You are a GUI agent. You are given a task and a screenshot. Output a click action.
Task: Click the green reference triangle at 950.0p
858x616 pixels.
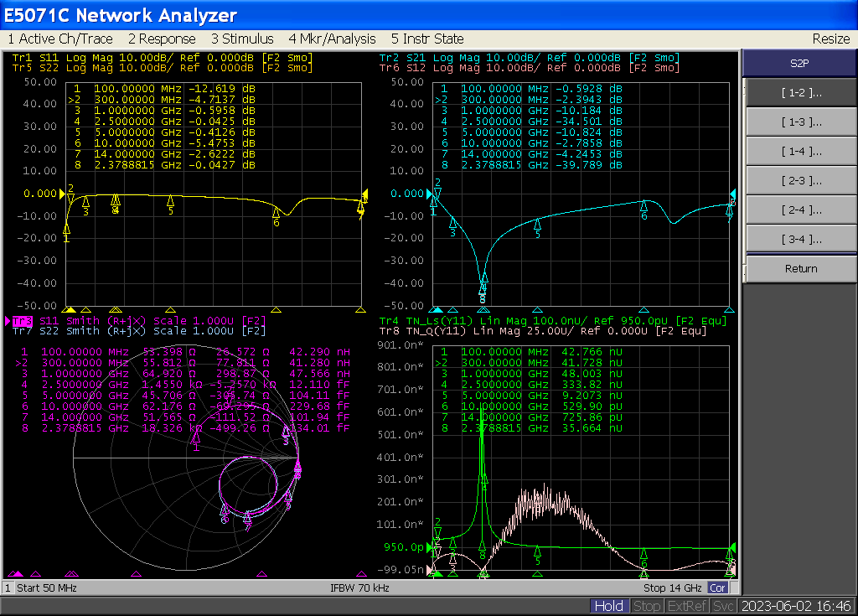point(429,547)
